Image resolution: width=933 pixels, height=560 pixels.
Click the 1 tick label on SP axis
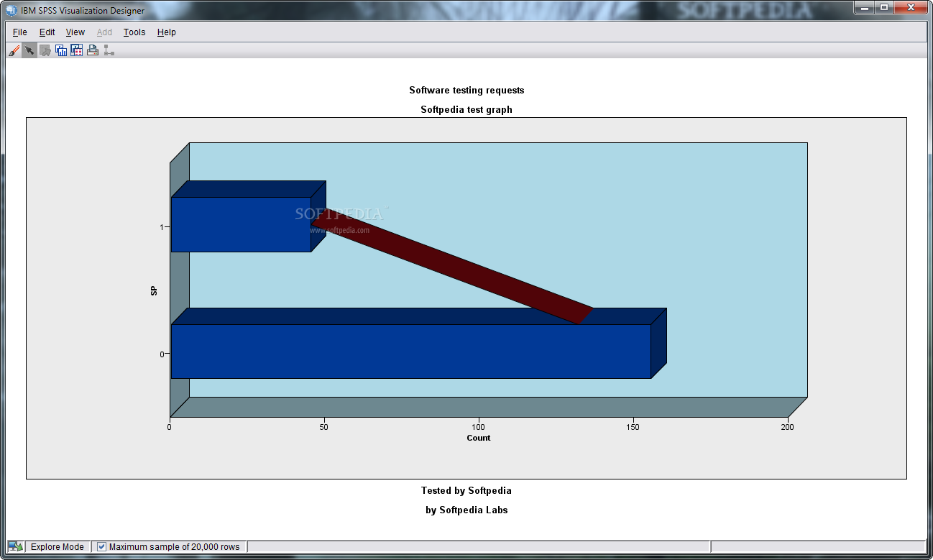pyautogui.click(x=162, y=227)
